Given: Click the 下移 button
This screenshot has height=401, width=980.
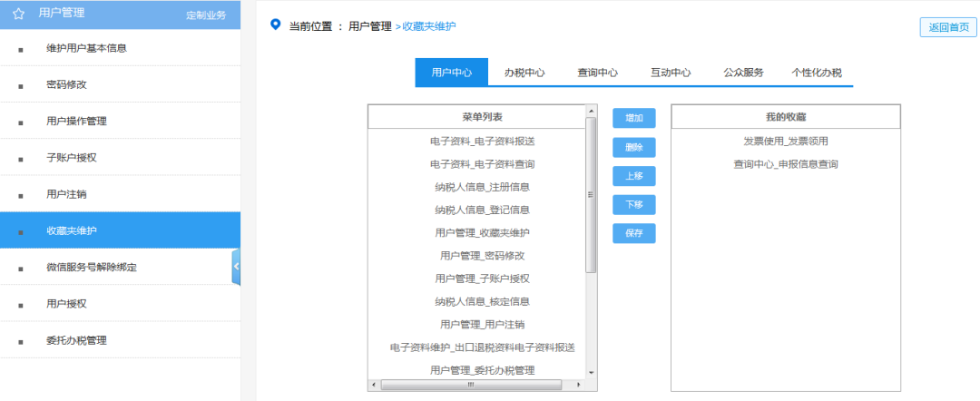Looking at the screenshot, I should point(633,205).
